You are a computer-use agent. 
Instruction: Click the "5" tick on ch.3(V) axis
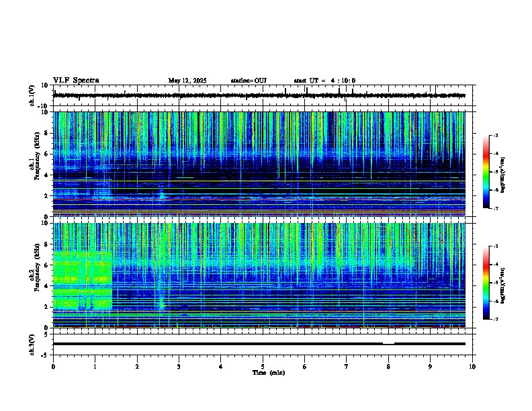46,334
